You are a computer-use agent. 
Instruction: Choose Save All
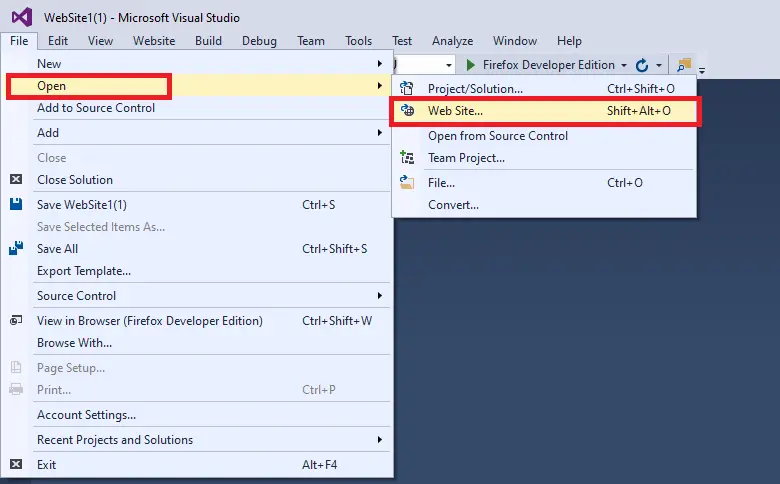197,248
